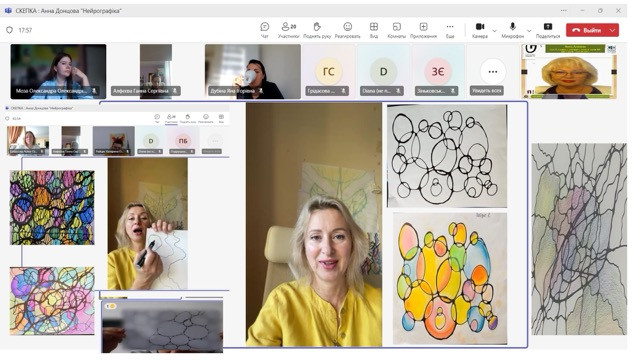This screenshot has height=360, width=640.
Task: Click the shield security icon near timer
Action: (9, 30)
